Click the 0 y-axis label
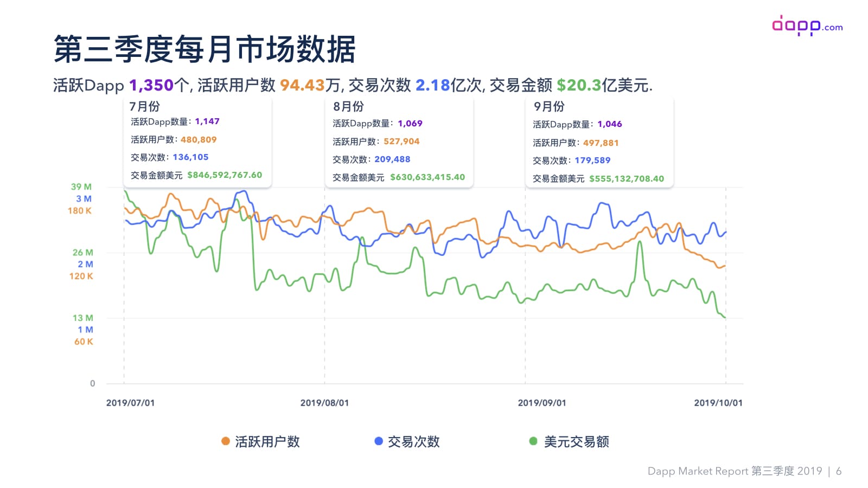Screen dimensions: 868x488 (x=92, y=383)
